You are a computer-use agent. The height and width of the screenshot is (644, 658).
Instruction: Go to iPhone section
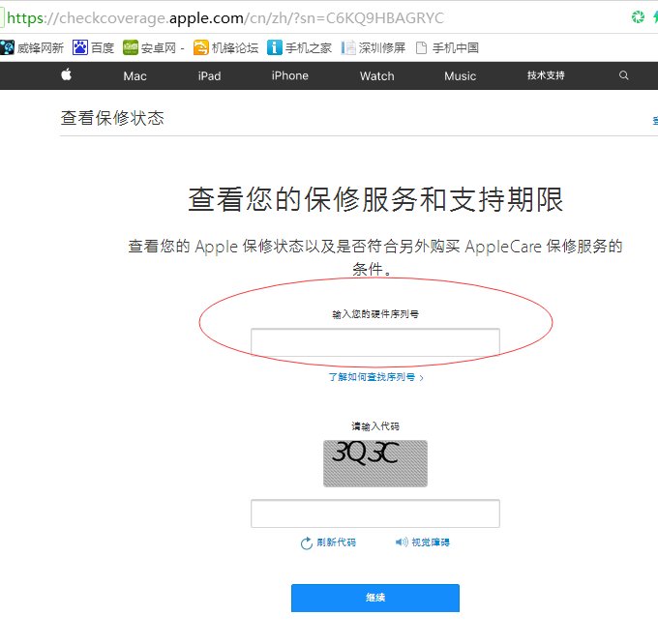[290, 75]
